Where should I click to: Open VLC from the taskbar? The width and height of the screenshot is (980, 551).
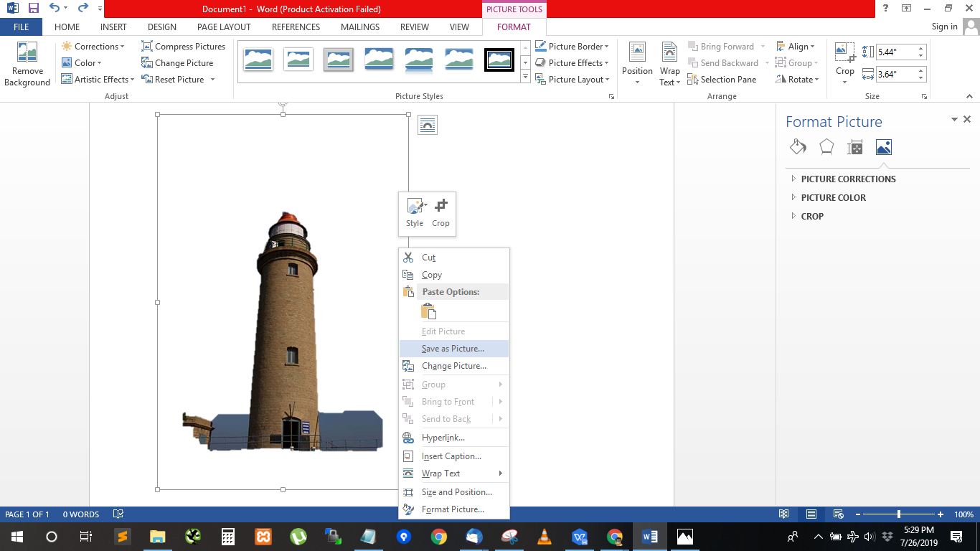point(545,536)
